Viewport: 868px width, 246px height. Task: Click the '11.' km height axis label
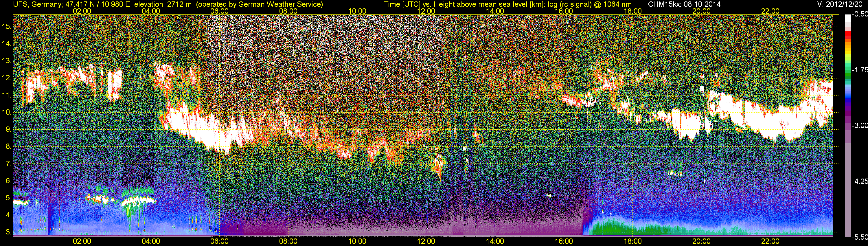(x=7, y=95)
